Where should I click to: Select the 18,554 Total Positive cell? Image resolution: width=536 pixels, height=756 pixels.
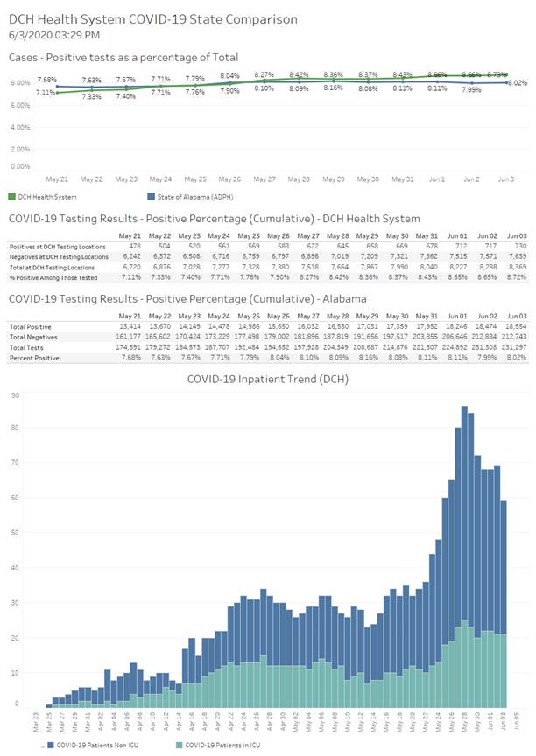(516, 326)
